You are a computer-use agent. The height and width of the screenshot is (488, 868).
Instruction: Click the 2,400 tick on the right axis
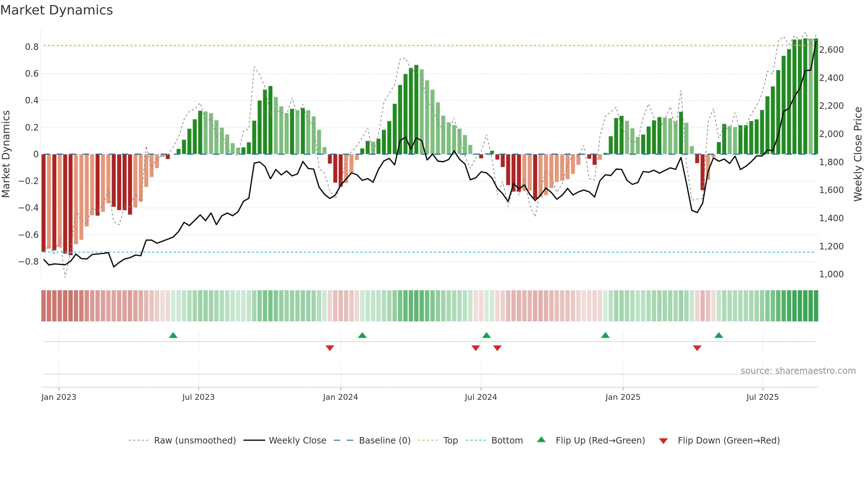tap(831, 78)
